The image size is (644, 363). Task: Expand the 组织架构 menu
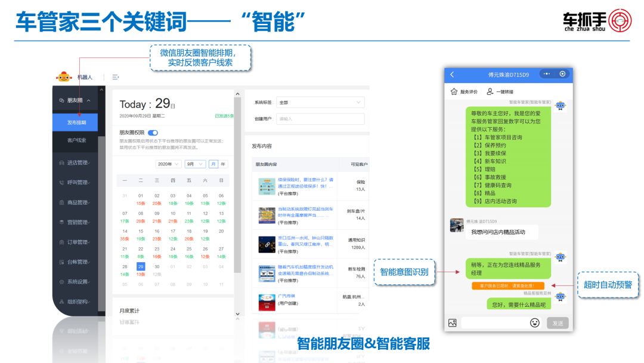point(89,302)
